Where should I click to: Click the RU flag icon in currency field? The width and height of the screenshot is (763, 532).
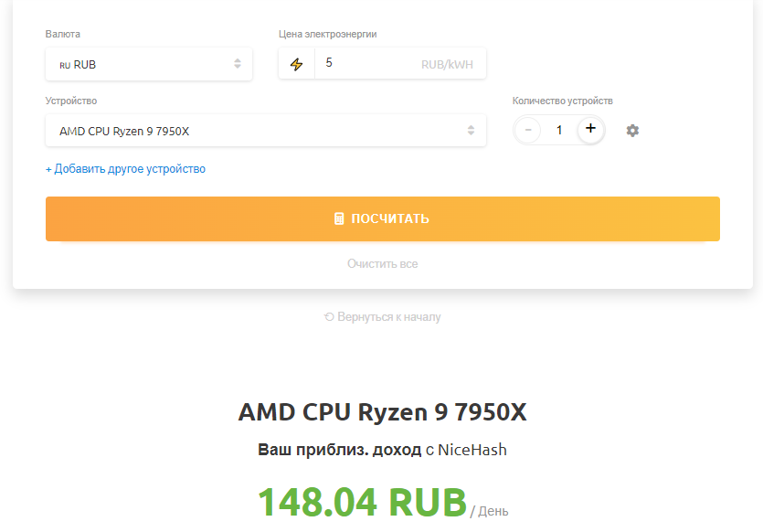(x=65, y=65)
